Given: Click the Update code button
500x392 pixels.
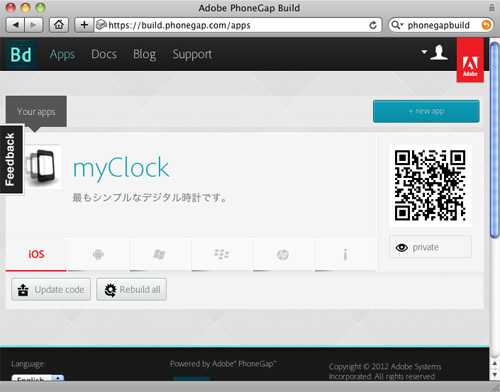Looking at the screenshot, I should point(51,290).
